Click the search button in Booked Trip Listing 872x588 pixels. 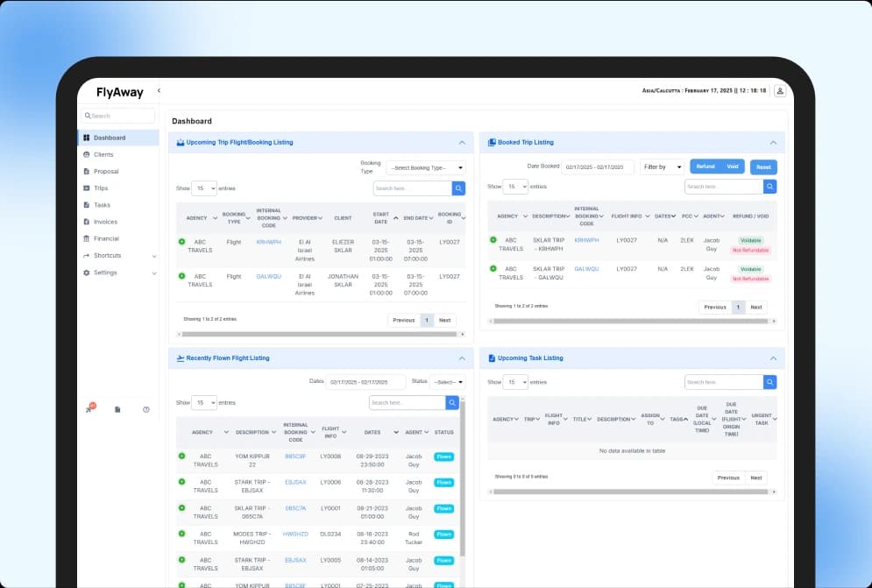(x=770, y=187)
